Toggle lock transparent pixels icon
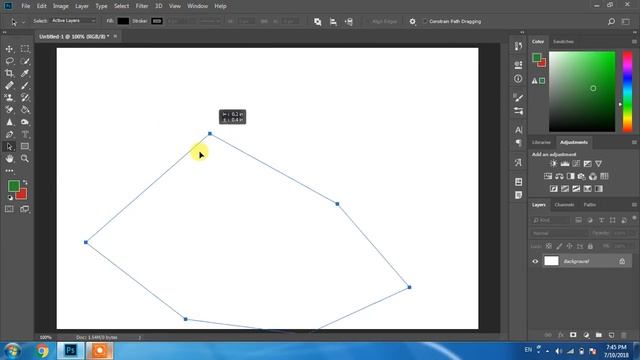640x360 pixels. pos(549,246)
